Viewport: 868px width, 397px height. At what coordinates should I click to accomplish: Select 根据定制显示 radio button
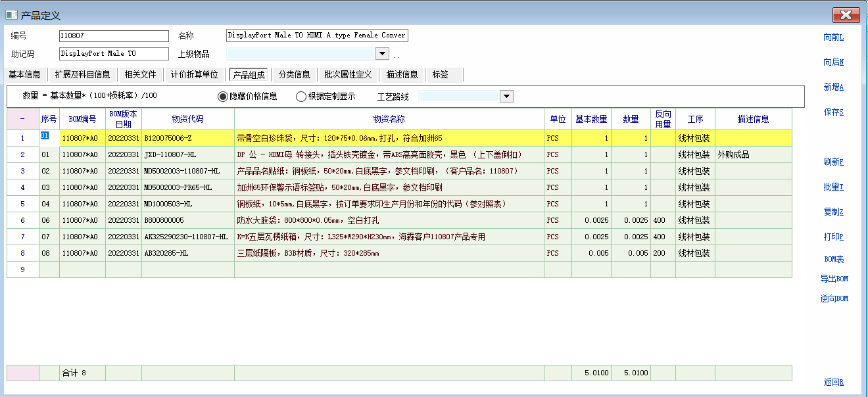point(301,97)
